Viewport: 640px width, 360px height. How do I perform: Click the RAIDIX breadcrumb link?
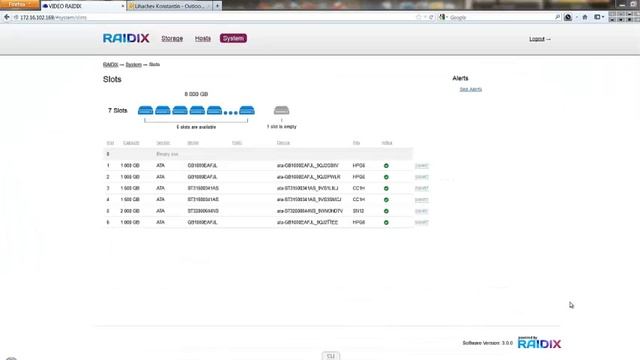tap(110, 64)
